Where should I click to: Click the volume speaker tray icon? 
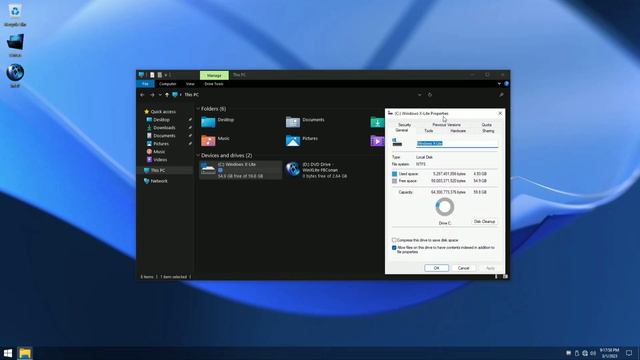click(x=593, y=353)
